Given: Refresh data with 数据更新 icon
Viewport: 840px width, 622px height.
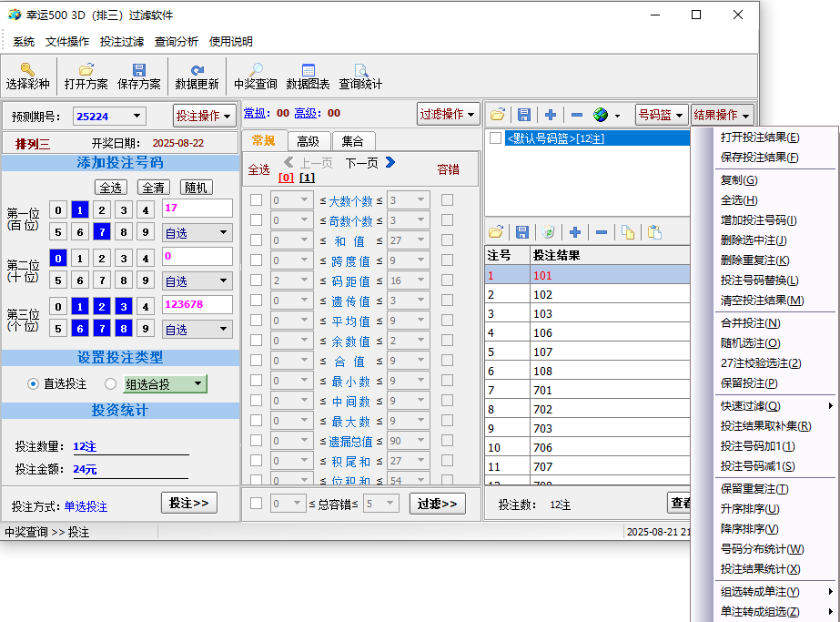Looking at the screenshot, I should [197, 70].
